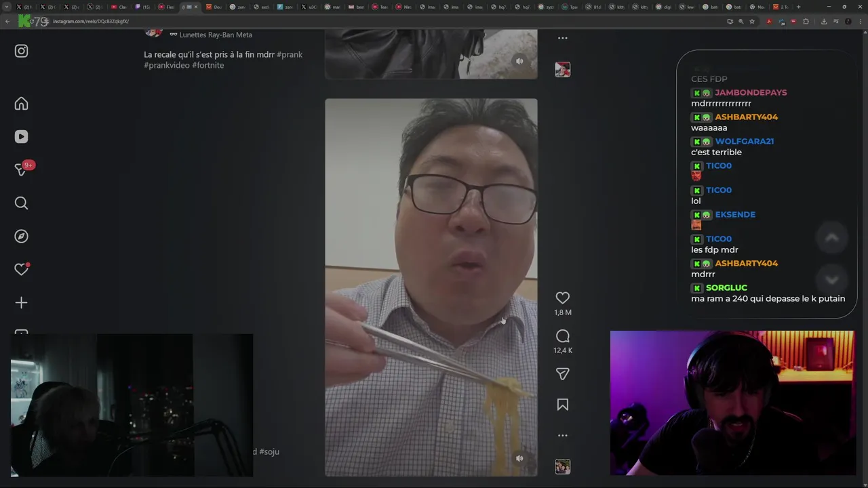Open more options beside noodle reel
Screen dimensions: 868x488
point(562,436)
